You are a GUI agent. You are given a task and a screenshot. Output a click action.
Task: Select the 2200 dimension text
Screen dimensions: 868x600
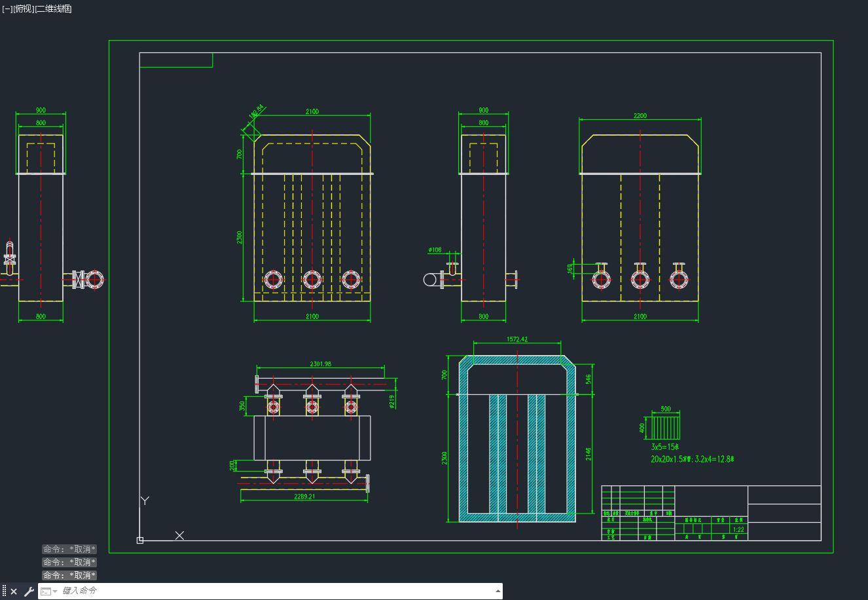coord(640,115)
